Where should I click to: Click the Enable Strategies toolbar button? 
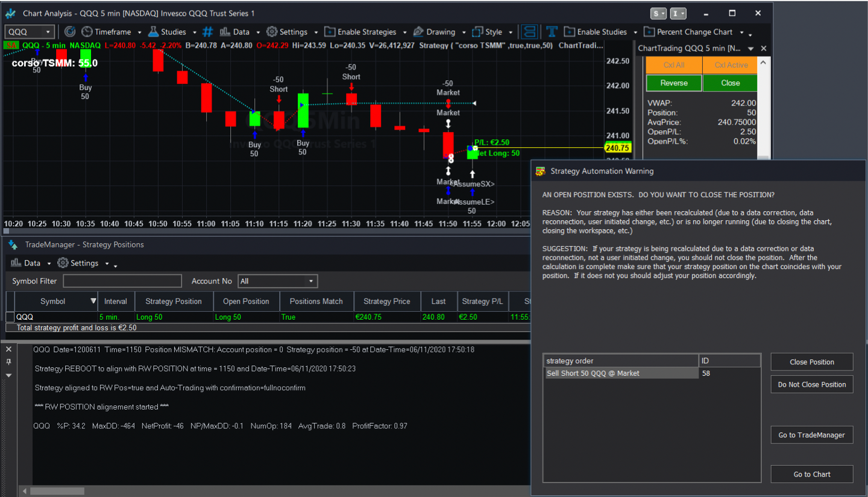coord(360,32)
